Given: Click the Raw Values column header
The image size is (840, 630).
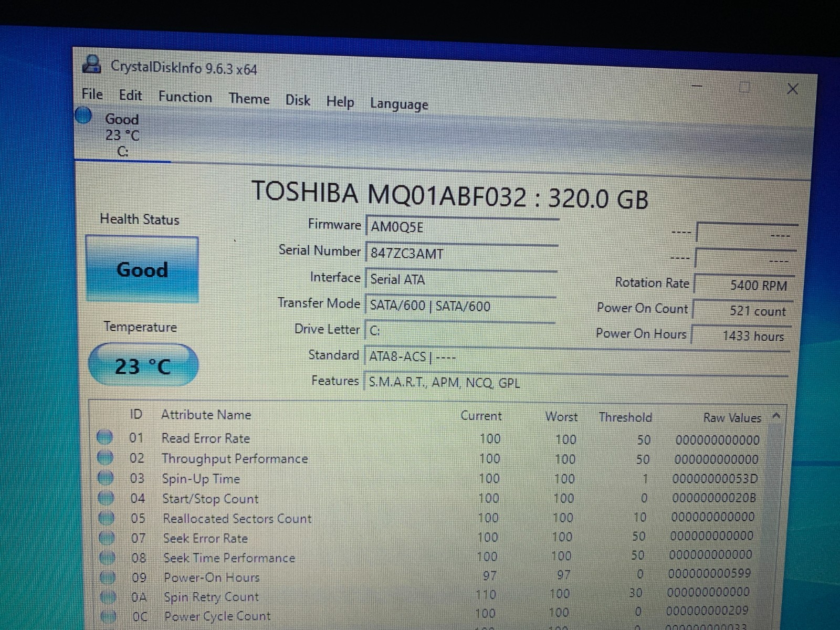Looking at the screenshot, I should (732, 418).
